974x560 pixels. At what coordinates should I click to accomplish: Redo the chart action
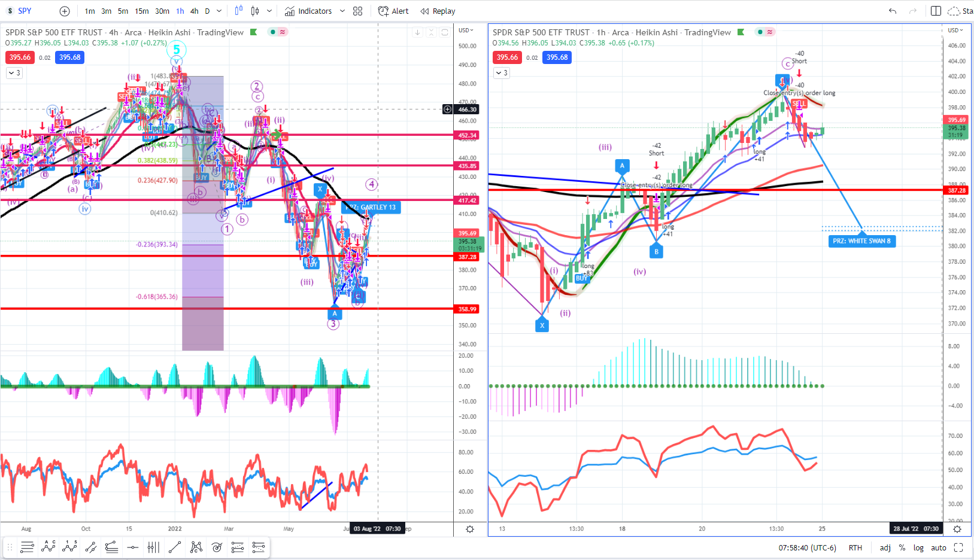pyautogui.click(x=912, y=11)
